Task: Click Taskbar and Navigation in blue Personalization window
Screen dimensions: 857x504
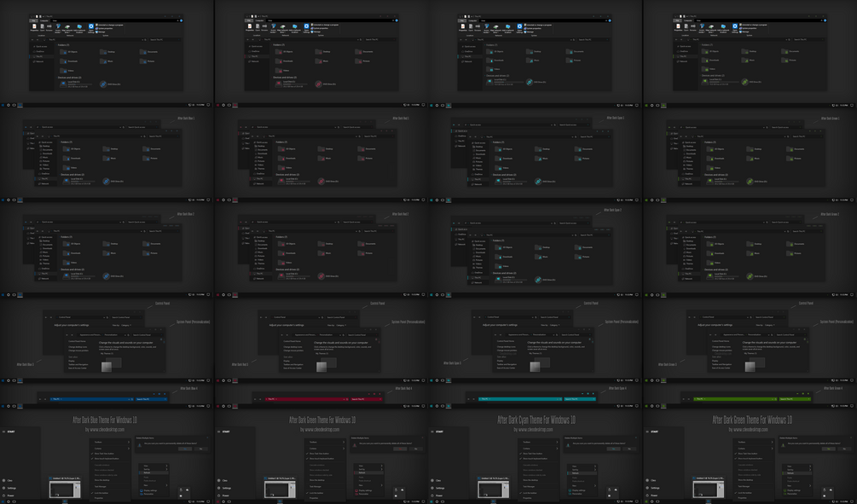Action: [78, 365]
